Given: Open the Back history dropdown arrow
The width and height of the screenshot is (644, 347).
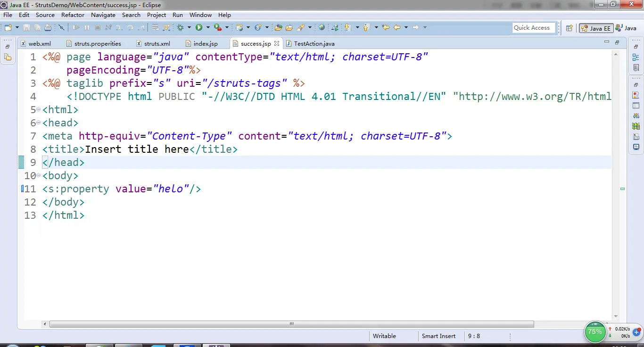Looking at the screenshot, I should 406,27.
